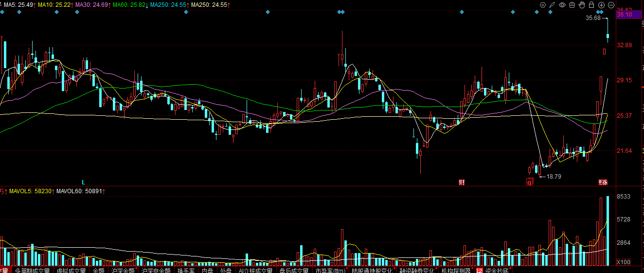Toggle the eye visibility icon
644x273 pixels.
(562, 4)
